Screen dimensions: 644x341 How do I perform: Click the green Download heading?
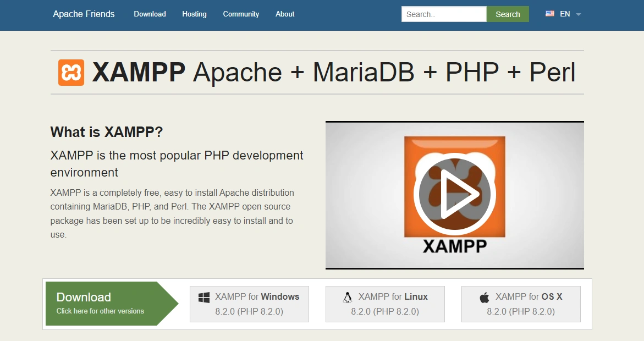(x=84, y=297)
